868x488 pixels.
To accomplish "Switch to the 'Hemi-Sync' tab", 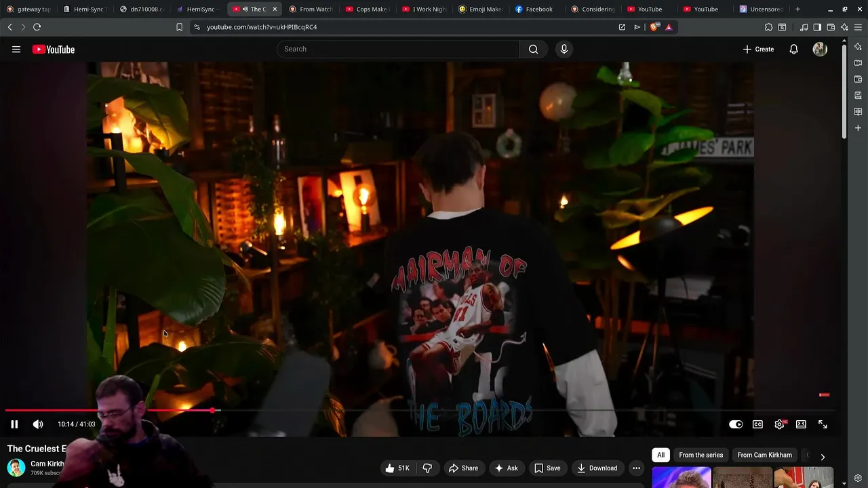I will (85, 9).
